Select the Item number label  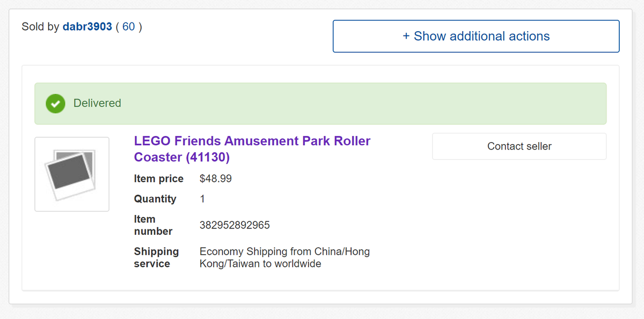click(153, 225)
